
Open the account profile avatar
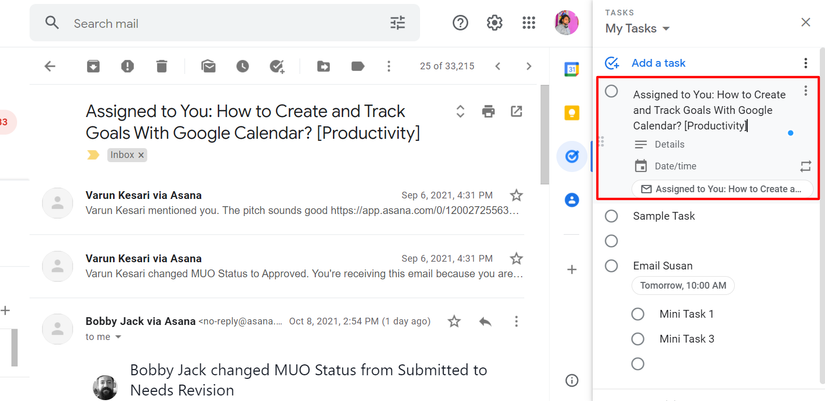pyautogui.click(x=567, y=23)
